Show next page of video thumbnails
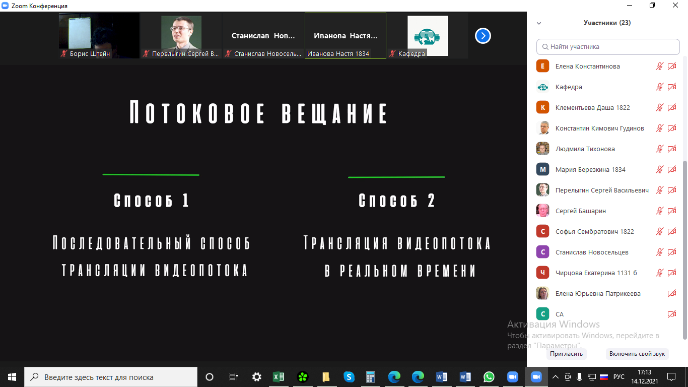The width and height of the screenshot is (688, 387). point(483,36)
